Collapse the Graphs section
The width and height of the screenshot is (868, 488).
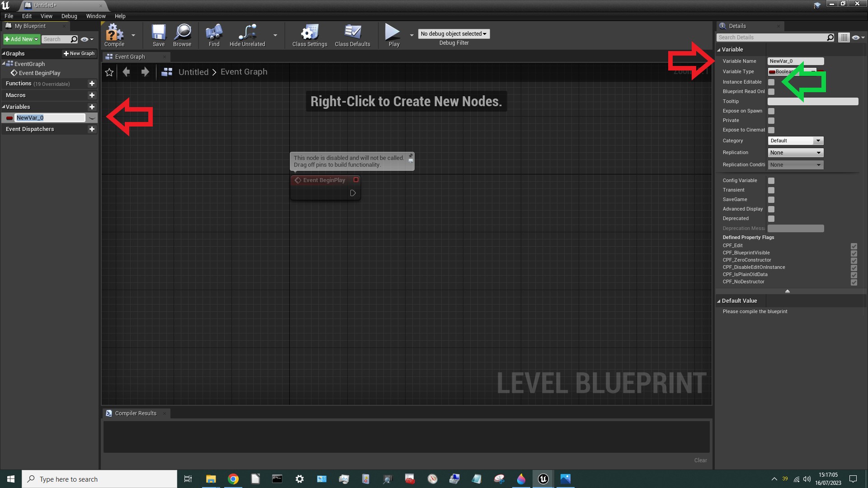[4, 53]
